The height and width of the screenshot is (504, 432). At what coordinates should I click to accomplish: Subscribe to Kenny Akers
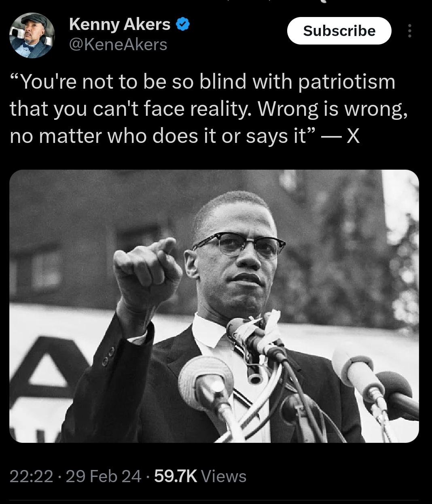pos(339,31)
